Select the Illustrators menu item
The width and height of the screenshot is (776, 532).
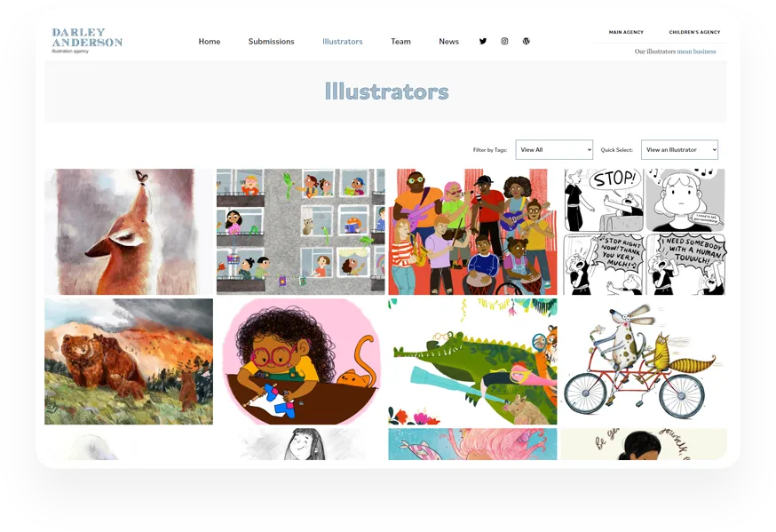[343, 42]
